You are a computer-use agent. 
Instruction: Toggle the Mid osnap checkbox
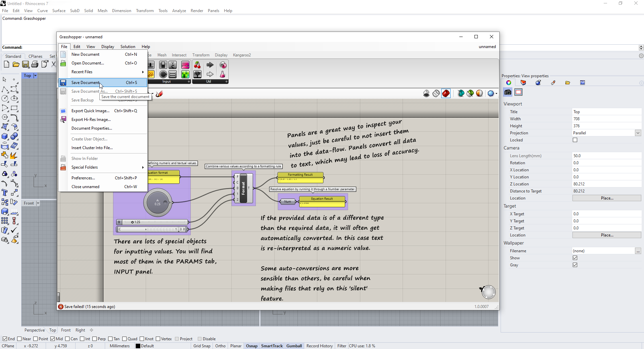pos(52,339)
